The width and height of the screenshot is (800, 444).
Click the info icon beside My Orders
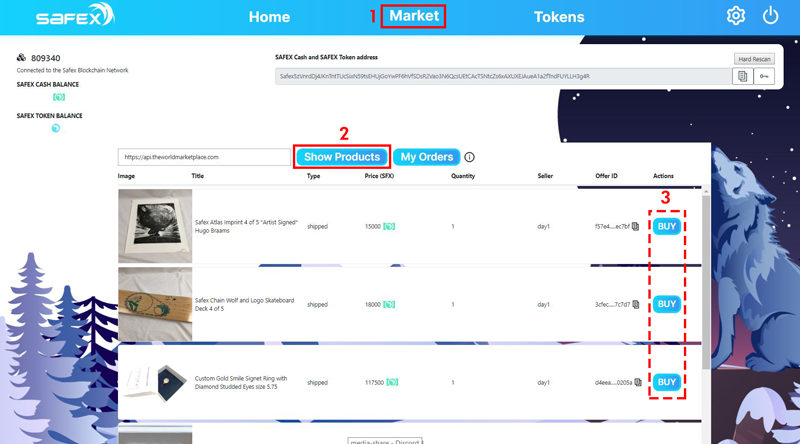tap(469, 157)
